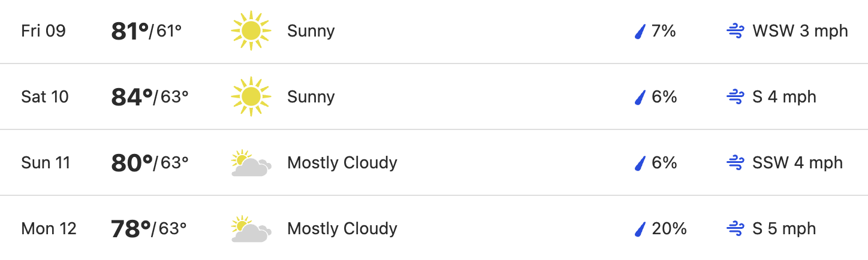
Task: Click the sunny icon for Fri 09
Action: pos(251,31)
